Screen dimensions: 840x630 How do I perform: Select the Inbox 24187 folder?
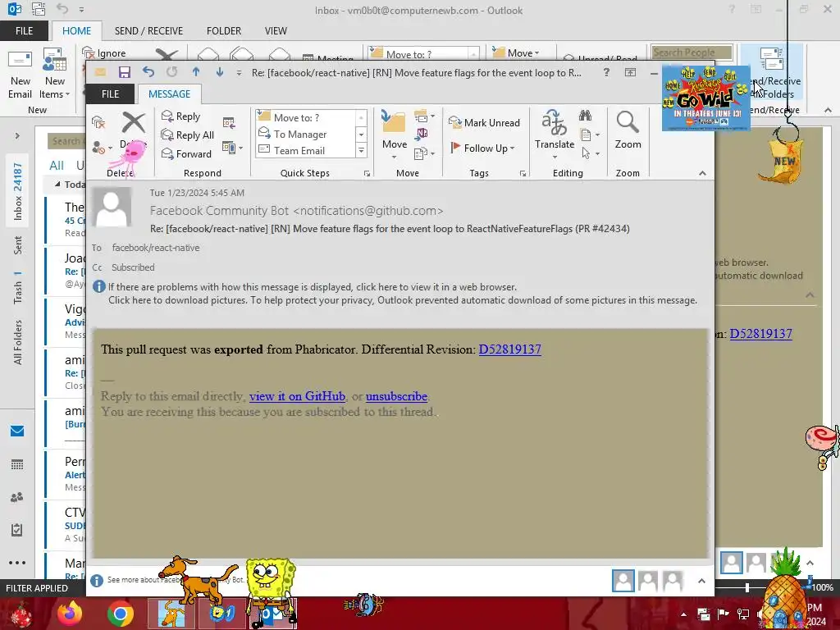18,192
